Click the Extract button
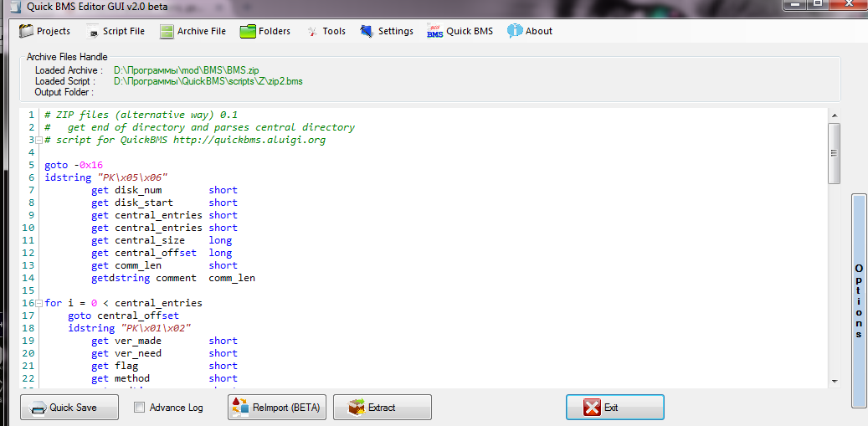 coord(382,408)
